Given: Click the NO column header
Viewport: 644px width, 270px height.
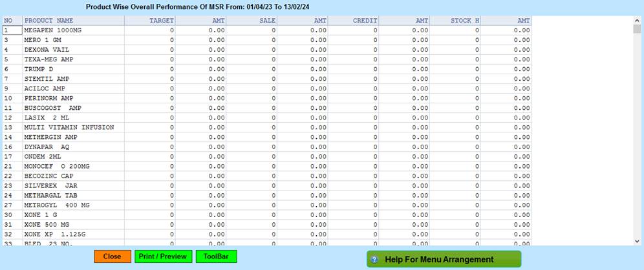Looking at the screenshot, I should point(8,21).
